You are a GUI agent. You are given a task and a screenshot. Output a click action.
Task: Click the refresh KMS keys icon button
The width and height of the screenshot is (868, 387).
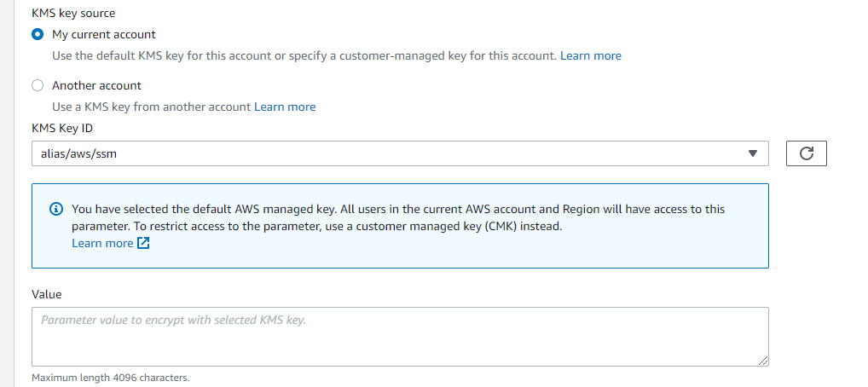pyautogui.click(x=806, y=153)
